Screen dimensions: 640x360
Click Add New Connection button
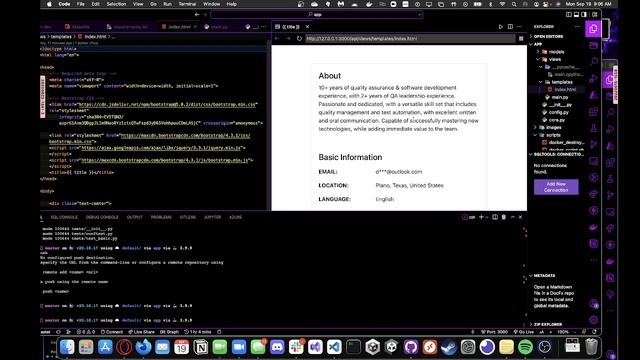[556, 187]
